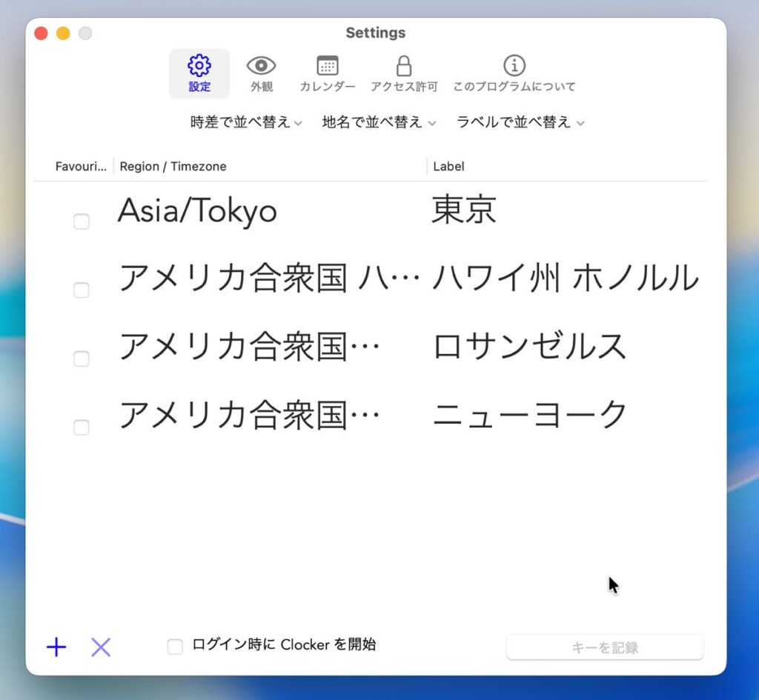759x700 pixels.
Task: Minimize the Settings window with yellow button
Action: click(63, 33)
